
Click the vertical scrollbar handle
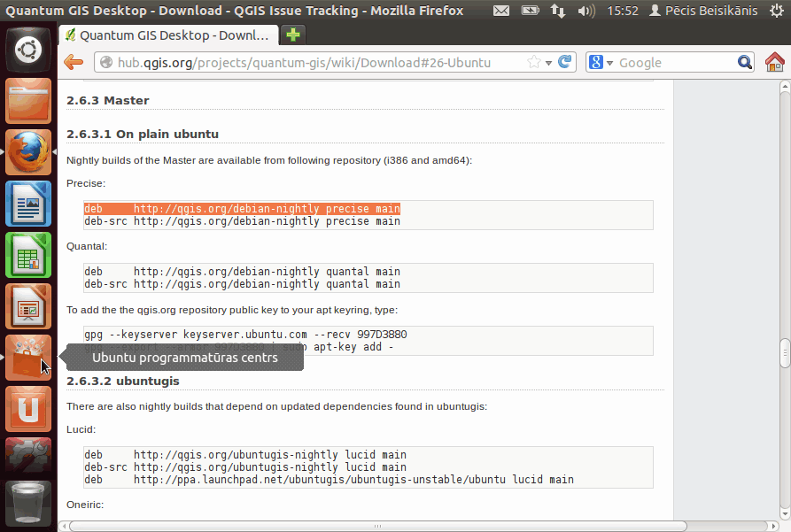(x=785, y=353)
